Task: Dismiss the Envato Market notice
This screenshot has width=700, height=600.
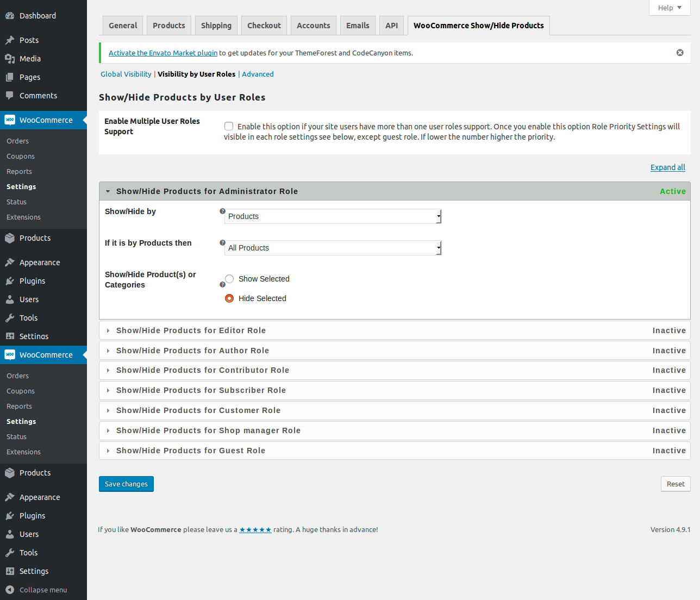Action: pyautogui.click(x=680, y=53)
